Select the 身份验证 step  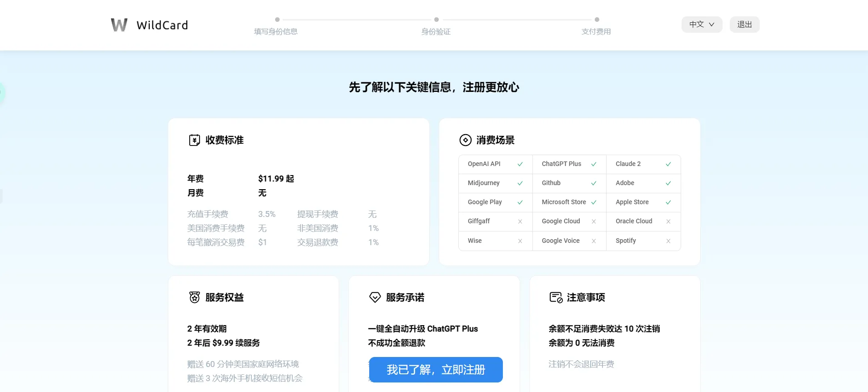(436, 31)
